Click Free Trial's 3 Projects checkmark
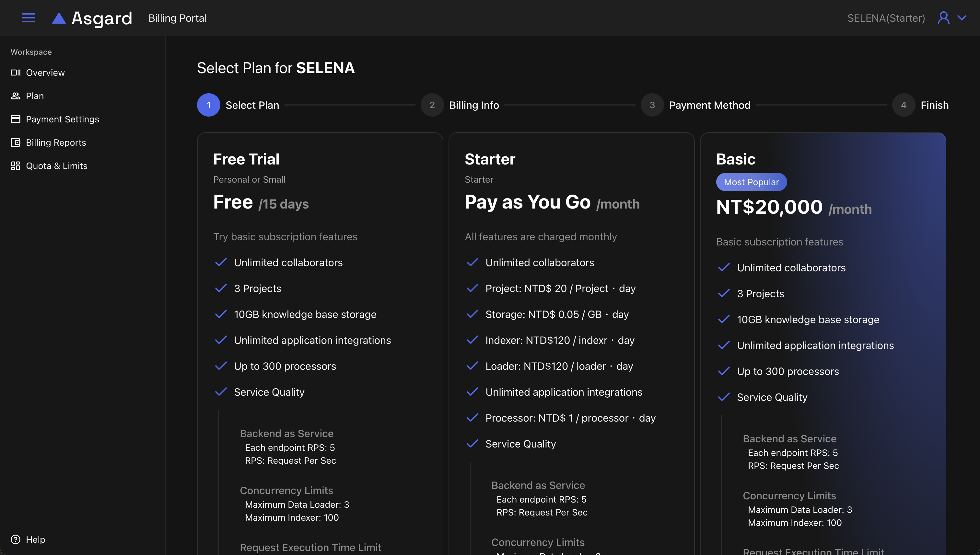Viewport: 980px width, 555px height. coord(221,288)
